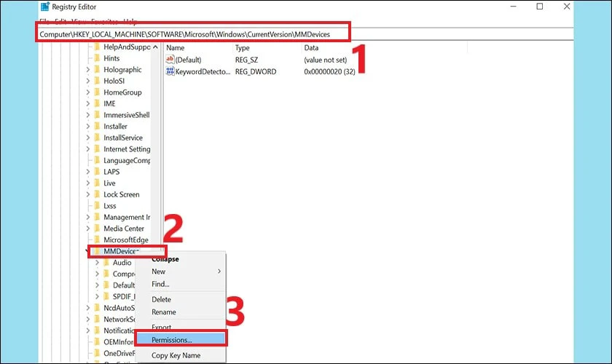This screenshot has width=612, height=364.
Task: Click the Internet Settings folder icon
Action: point(97,149)
